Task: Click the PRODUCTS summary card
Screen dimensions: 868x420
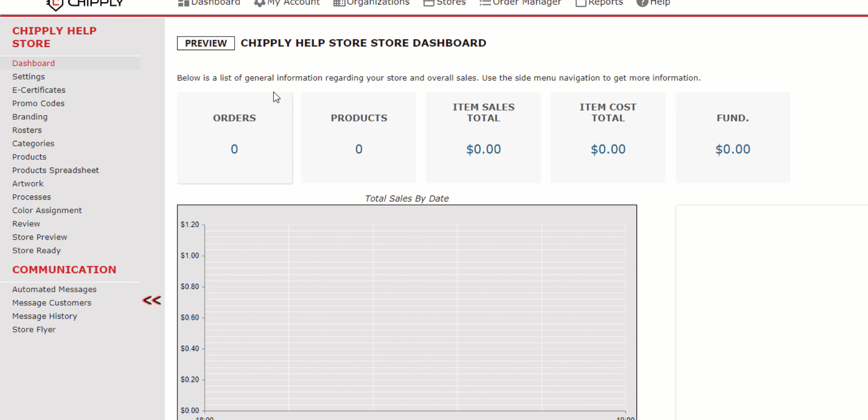Action: point(359,138)
